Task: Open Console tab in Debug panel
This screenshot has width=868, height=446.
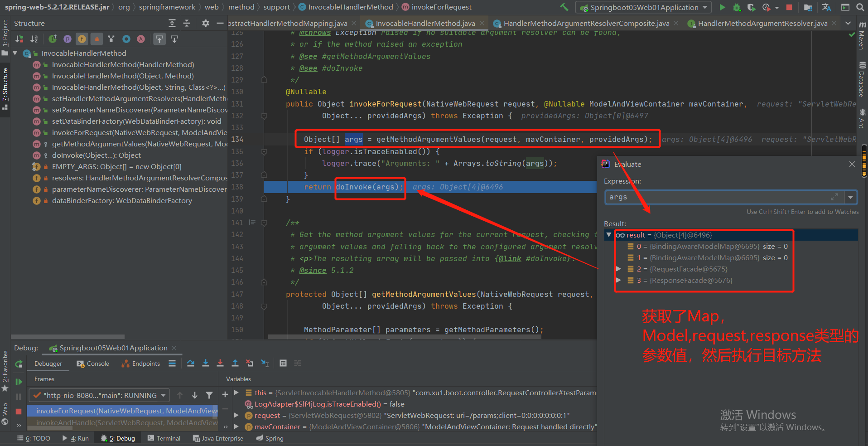Action: pyautogui.click(x=93, y=364)
